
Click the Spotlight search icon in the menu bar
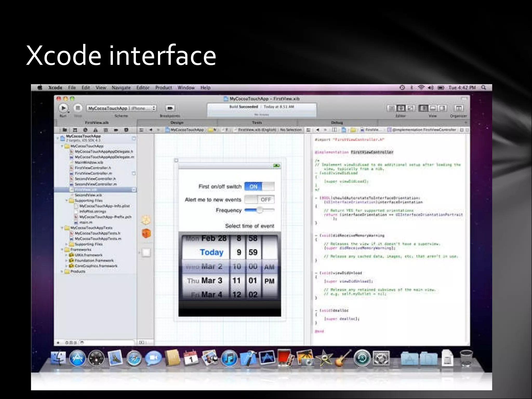[x=483, y=88]
